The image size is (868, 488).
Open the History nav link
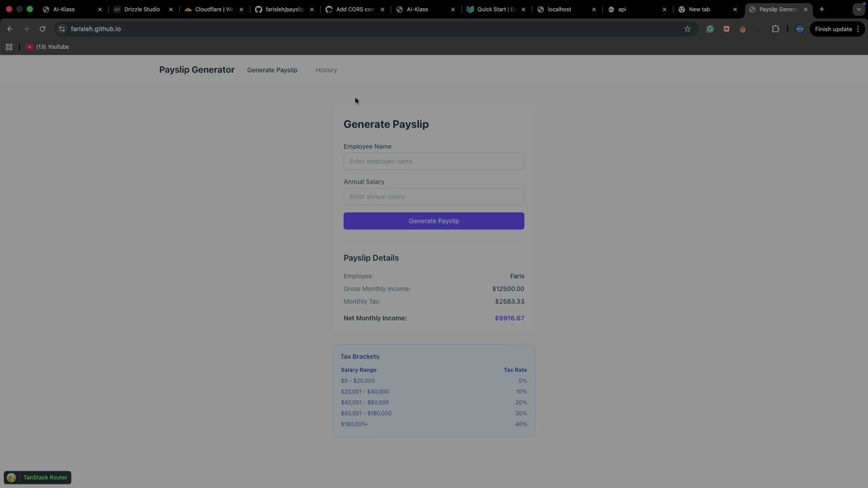(x=326, y=70)
